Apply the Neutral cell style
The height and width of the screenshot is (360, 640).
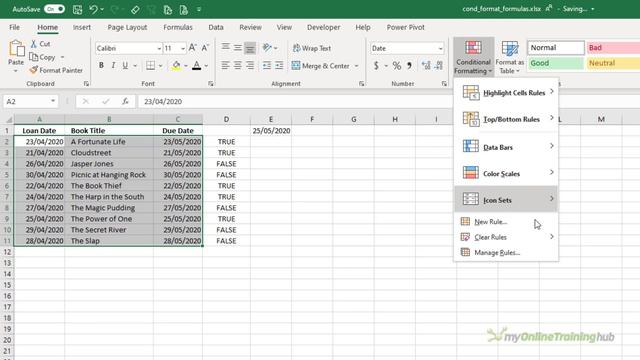coord(613,63)
